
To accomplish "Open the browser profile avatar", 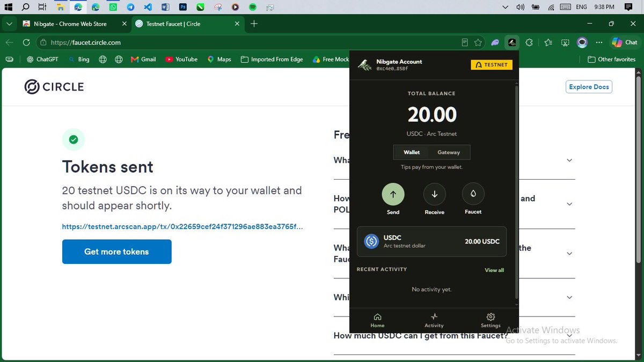I will coord(582,42).
